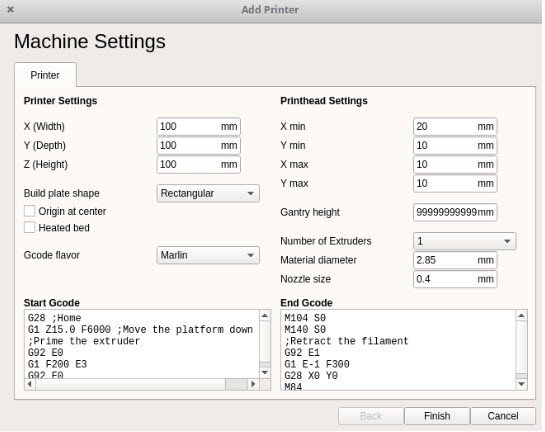This screenshot has height=432, width=545.
Task: Click the Gantry height input field
Action: point(455,212)
